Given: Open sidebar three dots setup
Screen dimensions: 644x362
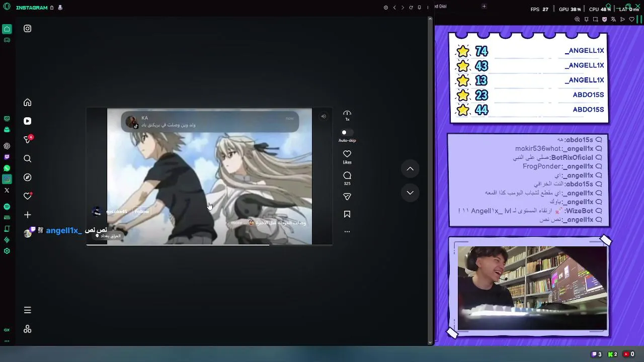Looking at the screenshot, I should click(x=7, y=341).
